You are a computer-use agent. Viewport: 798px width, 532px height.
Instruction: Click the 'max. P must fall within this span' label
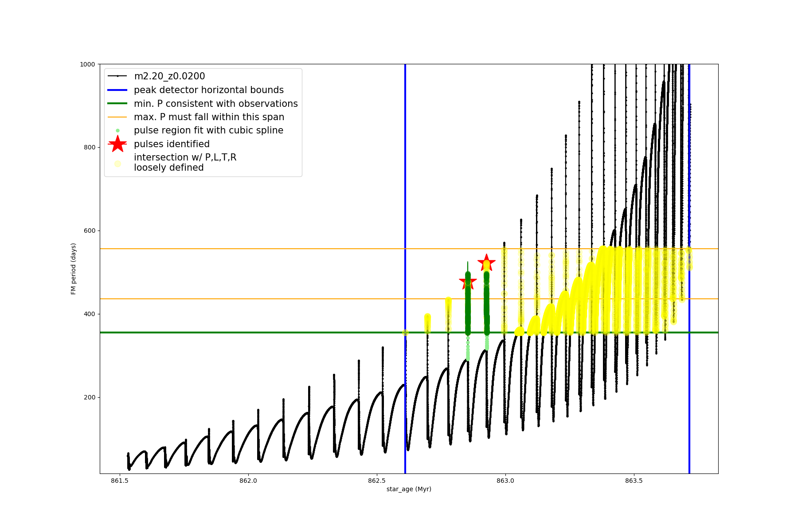pos(209,117)
